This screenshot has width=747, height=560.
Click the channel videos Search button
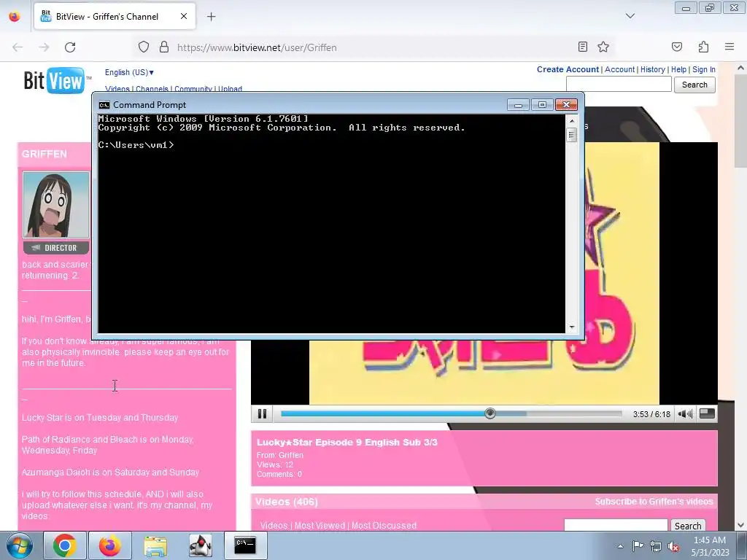[687, 526]
